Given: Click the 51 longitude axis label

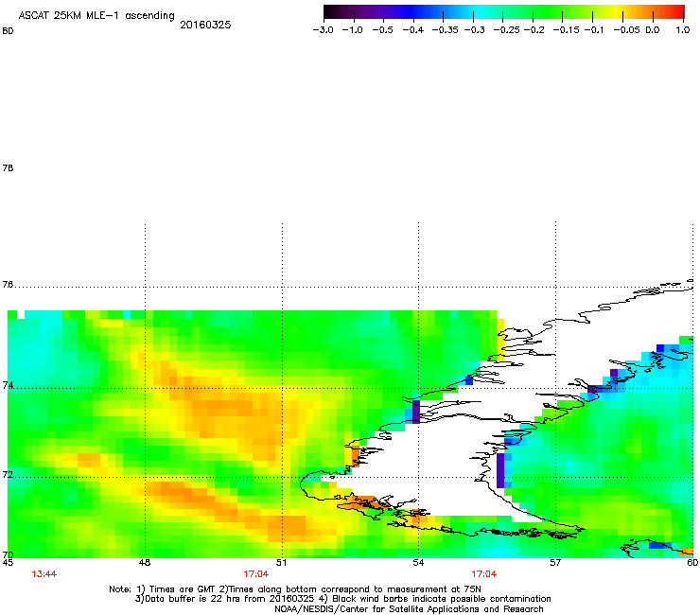Looking at the screenshot, I should point(281,563).
